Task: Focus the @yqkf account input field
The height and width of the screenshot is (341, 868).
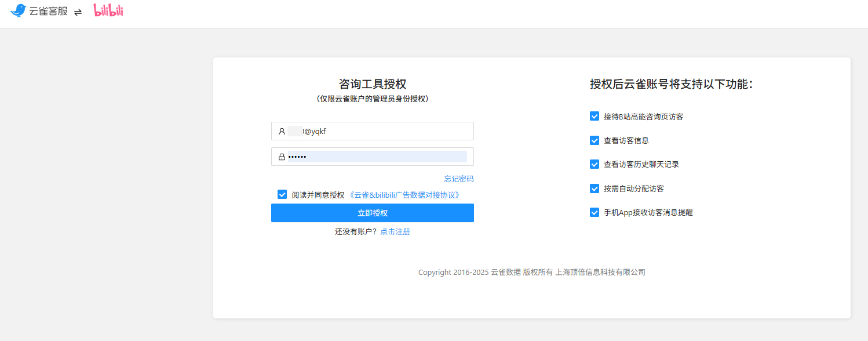Action: pos(382,132)
